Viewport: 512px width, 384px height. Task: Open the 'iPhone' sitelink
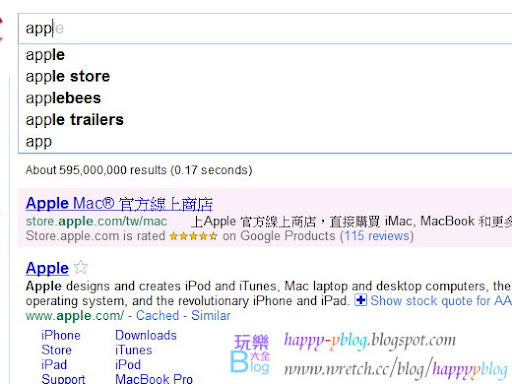coord(61,335)
